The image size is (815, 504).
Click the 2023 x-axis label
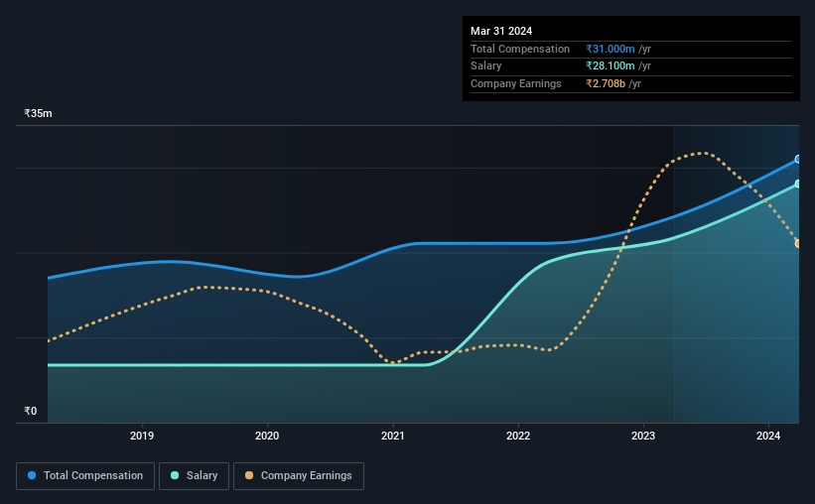[x=643, y=436]
